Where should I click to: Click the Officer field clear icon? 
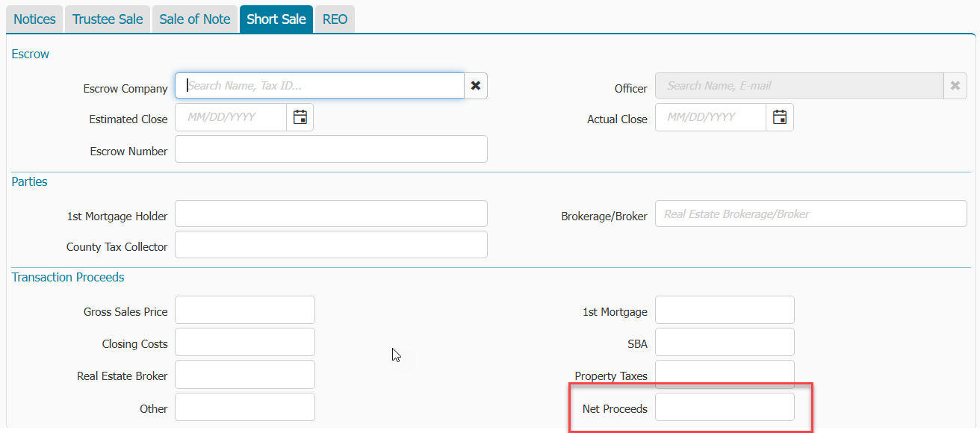pyautogui.click(x=955, y=86)
